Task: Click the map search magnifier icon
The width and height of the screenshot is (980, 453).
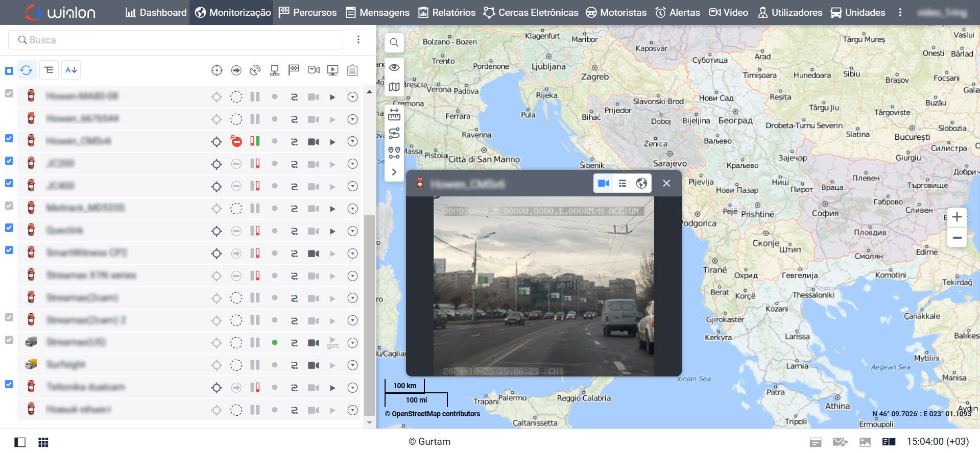Action: click(394, 43)
